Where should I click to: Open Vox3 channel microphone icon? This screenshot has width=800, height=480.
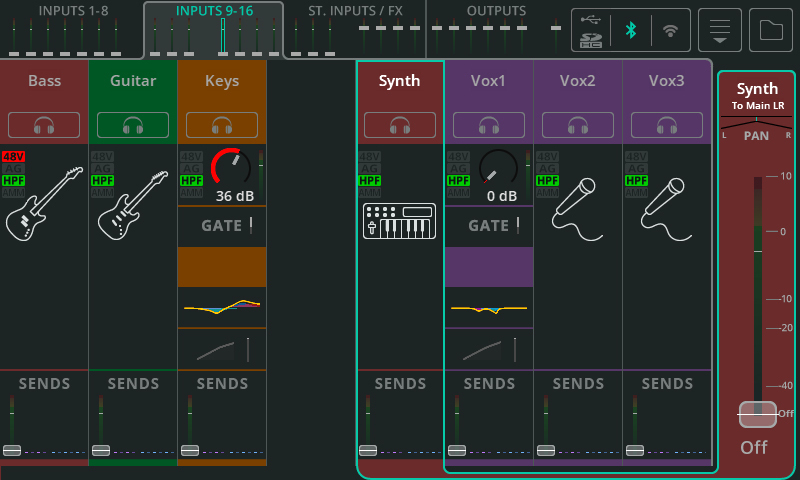click(x=666, y=209)
